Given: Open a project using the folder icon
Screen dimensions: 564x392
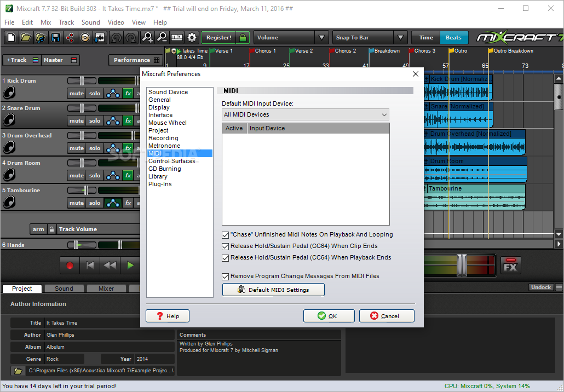Looking at the screenshot, I should coord(26,37).
